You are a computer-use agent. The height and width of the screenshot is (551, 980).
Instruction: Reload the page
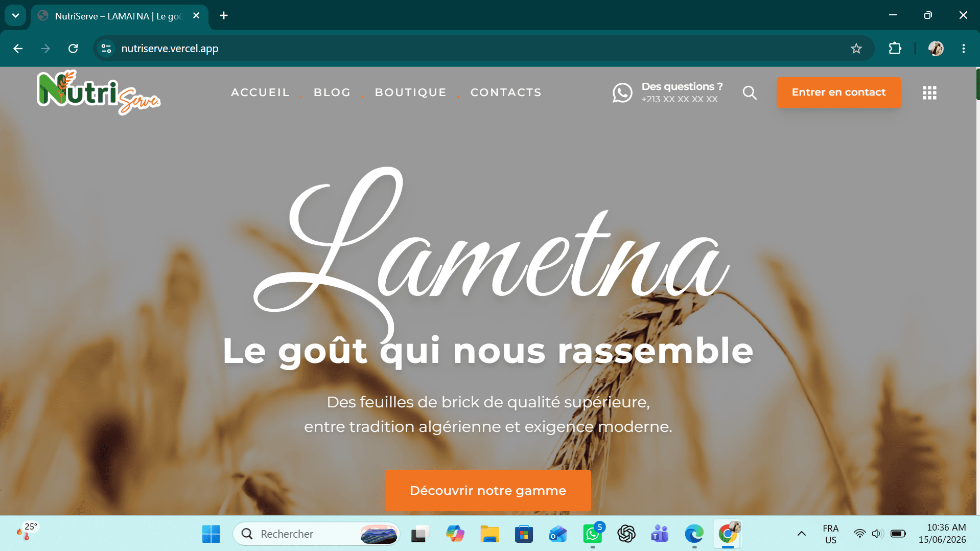(73, 49)
